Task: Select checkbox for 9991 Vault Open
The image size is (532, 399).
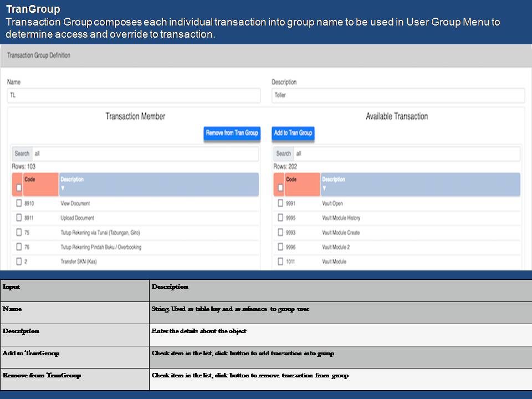Action: click(x=280, y=203)
